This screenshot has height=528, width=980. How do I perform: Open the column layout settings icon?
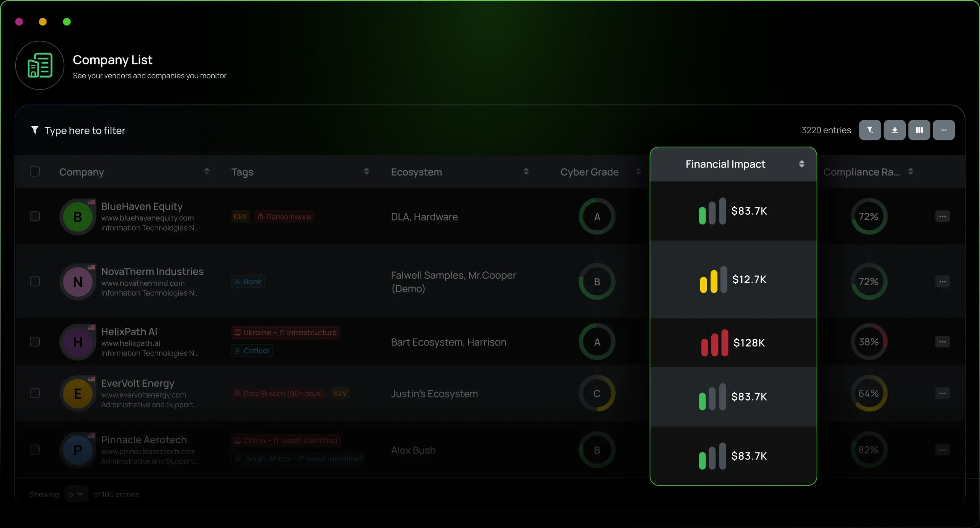(919, 130)
